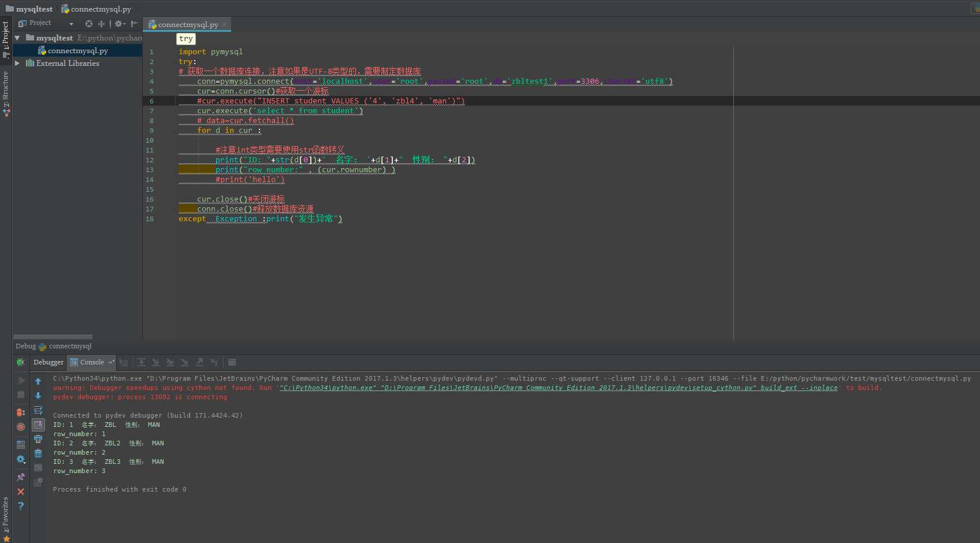Open View Breakpoints icon
980x543 pixels.
coord(21,412)
